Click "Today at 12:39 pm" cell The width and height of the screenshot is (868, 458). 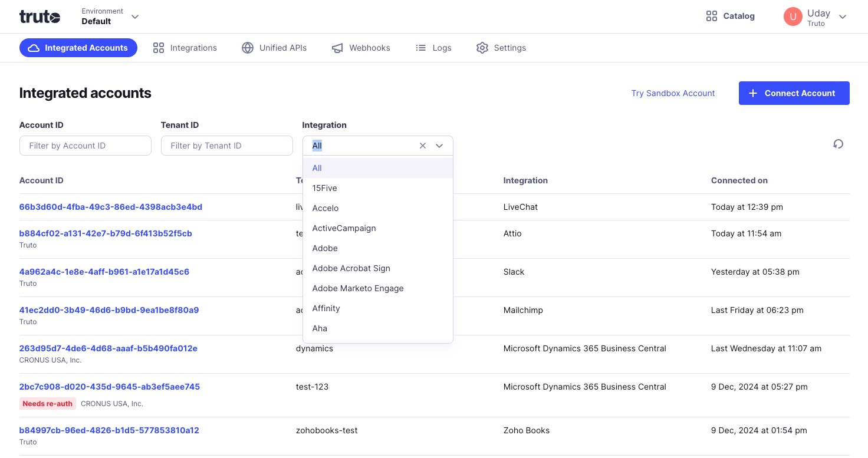tap(747, 207)
